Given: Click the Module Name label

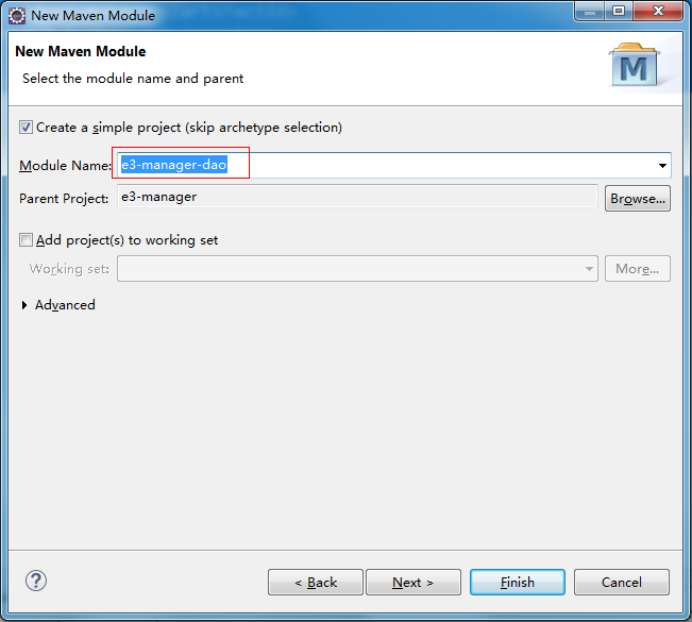Looking at the screenshot, I should click(65, 166).
